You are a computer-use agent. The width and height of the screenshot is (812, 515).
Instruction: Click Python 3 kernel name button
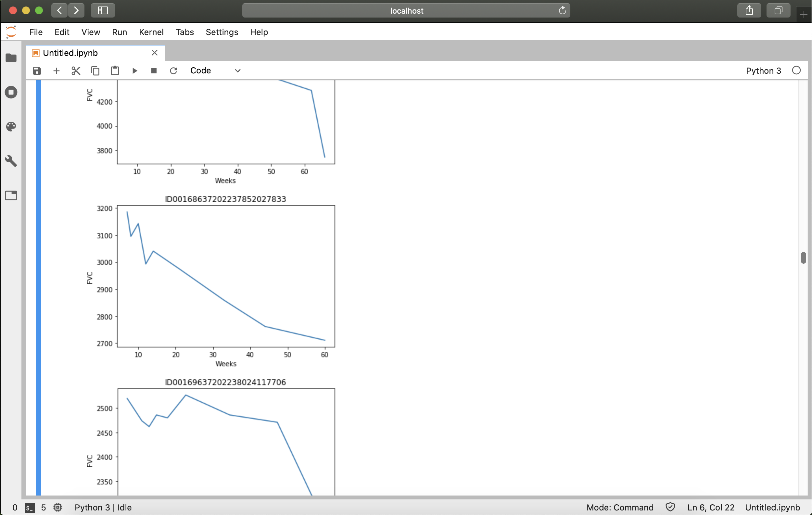763,71
